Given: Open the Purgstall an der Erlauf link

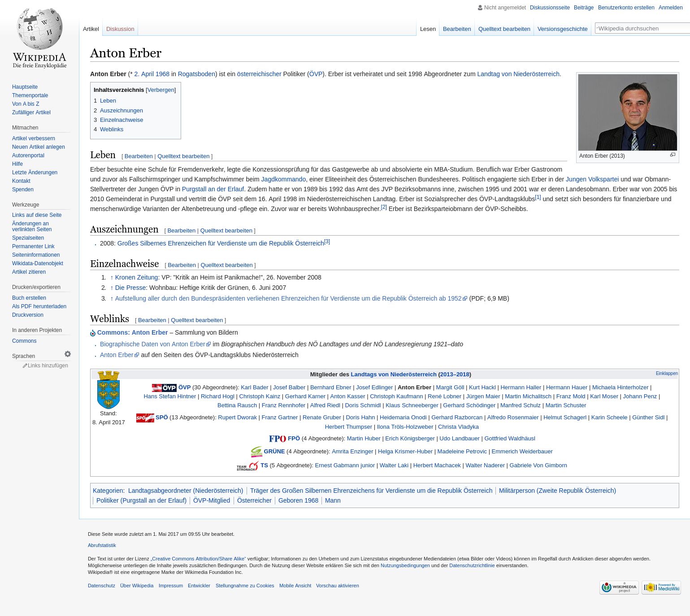Looking at the screenshot, I should pos(213,189).
